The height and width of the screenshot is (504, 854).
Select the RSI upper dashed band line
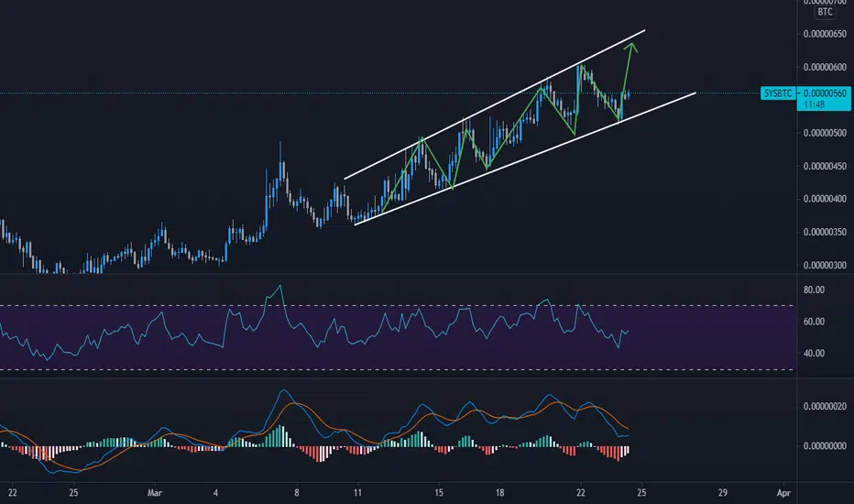coord(398,306)
